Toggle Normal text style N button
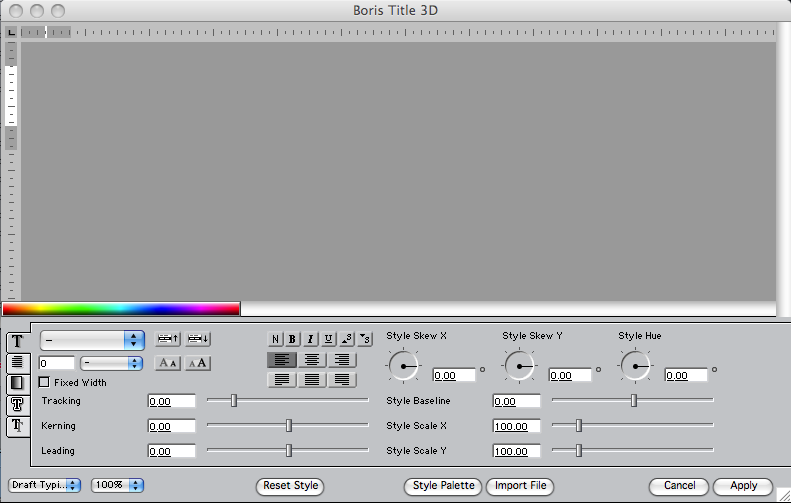Screen dimensions: 791x503 [x=275, y=339]
